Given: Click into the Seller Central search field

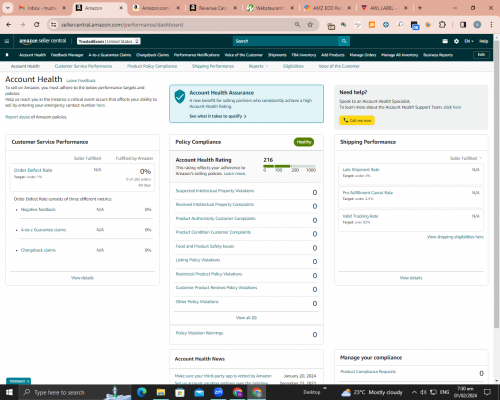Looking at the screenshot, I should click(x=286, y=41).
